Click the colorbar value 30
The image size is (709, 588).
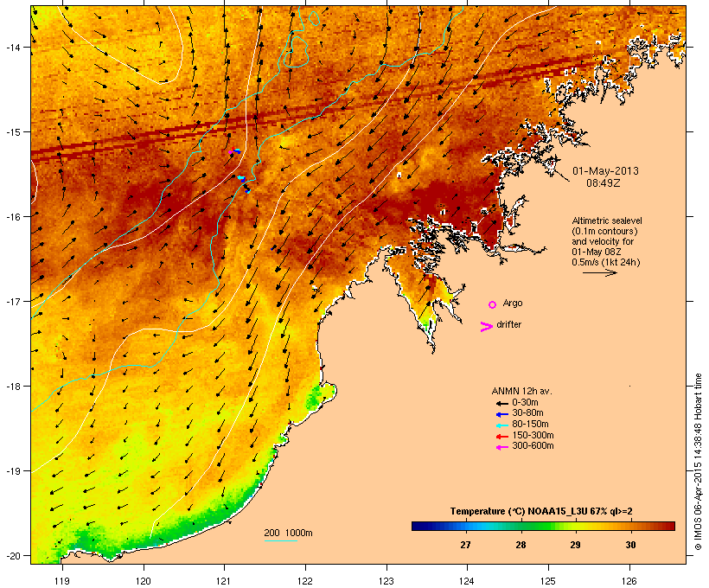click(631, 545)
